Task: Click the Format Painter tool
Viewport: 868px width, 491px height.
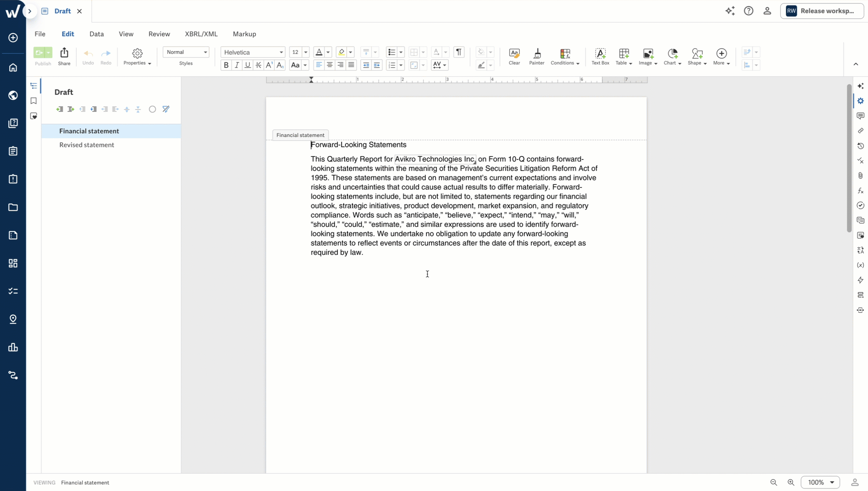Action: pyautogui.click(x=537, y=57)
